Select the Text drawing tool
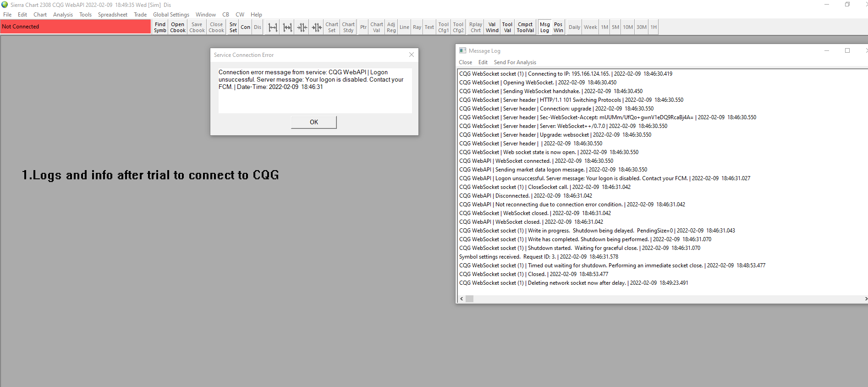This screenshot has width=868, height=387. tap(429, 27)
